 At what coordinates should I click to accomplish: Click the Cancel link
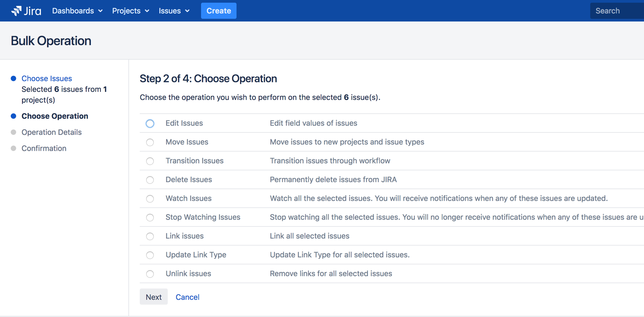point(187,297)
